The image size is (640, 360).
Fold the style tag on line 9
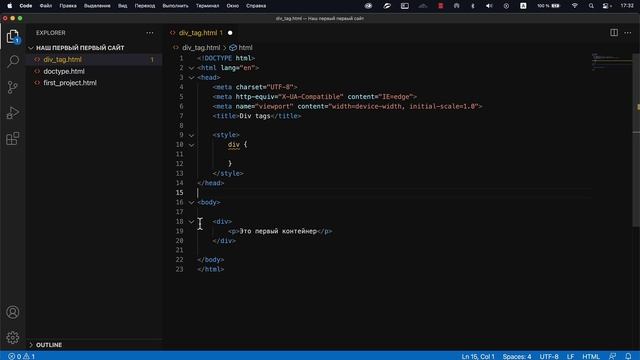[x=191, y=135]
